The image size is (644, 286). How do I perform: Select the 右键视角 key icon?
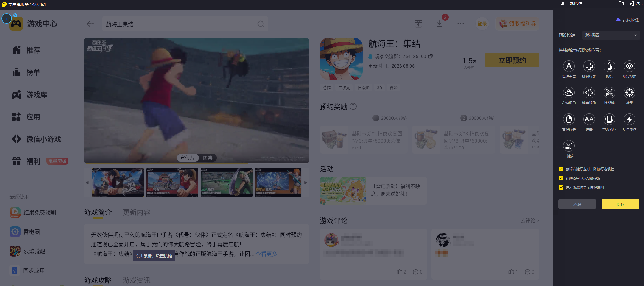click(569, 93)
